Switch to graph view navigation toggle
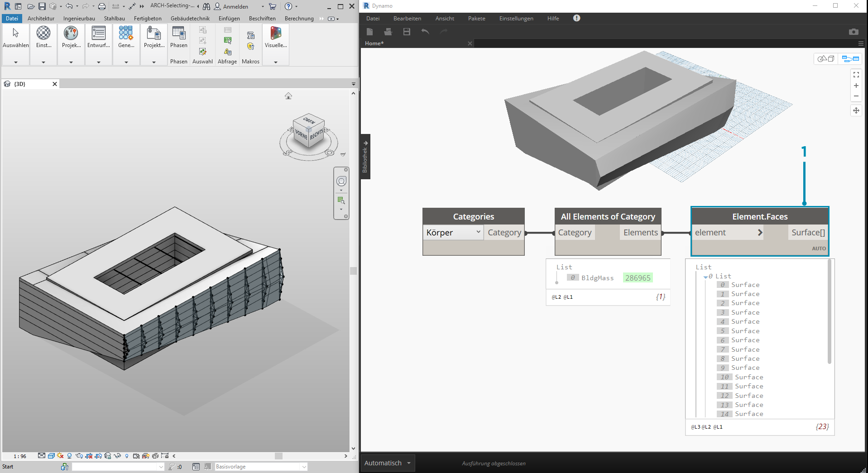This screenshot has height=473, width=868. click(x=850, y=59)
